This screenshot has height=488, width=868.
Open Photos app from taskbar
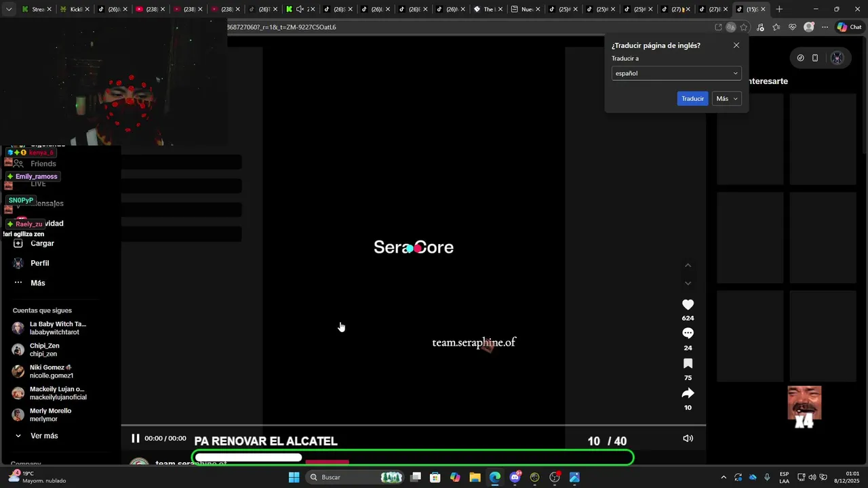[x=574, y=477]
